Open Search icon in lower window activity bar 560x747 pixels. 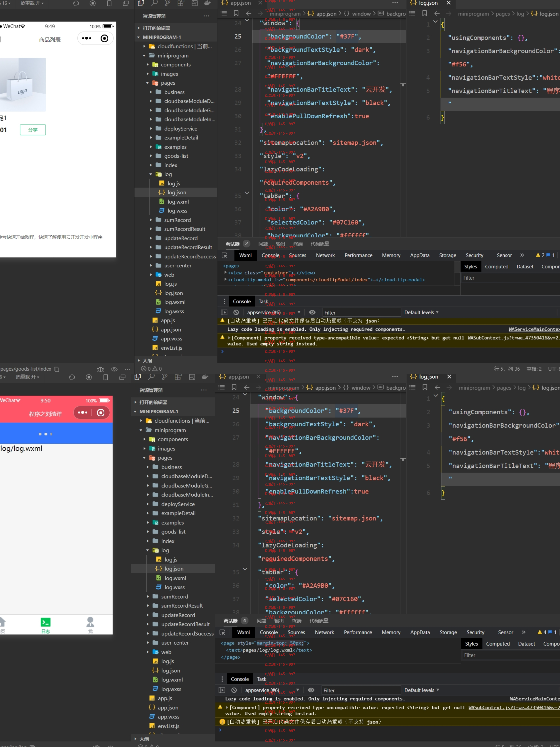point(151,377)
